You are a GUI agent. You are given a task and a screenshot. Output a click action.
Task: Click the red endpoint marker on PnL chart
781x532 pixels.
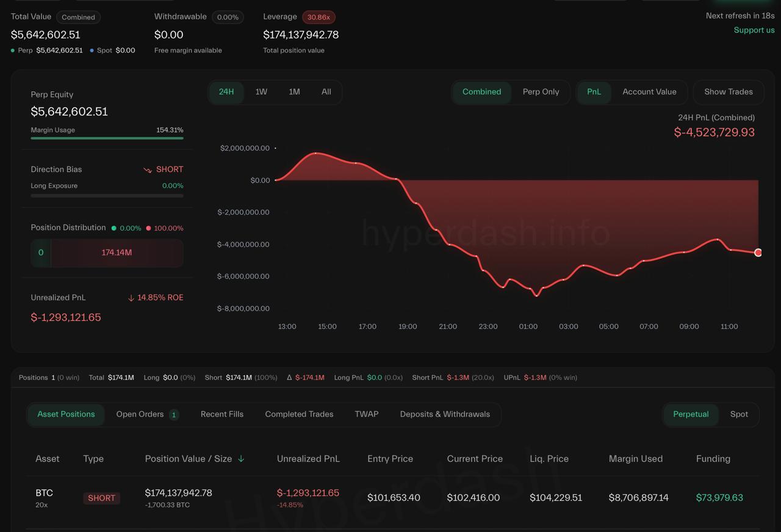pos(758,253)
